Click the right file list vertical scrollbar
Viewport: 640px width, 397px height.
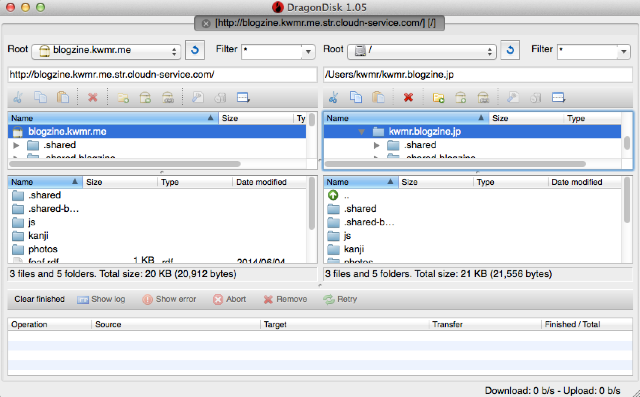coord(627,200)
